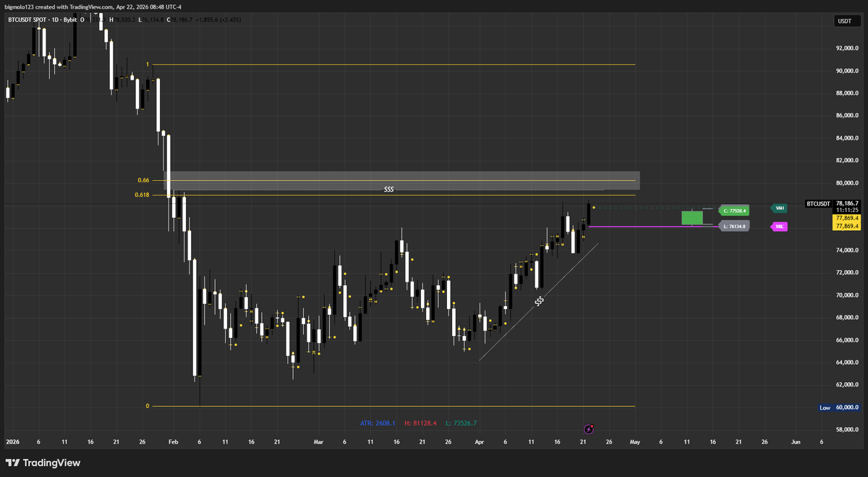Click the BTCUSDT symbol price tag
This screenshot has height=477, width=868.
817,204
